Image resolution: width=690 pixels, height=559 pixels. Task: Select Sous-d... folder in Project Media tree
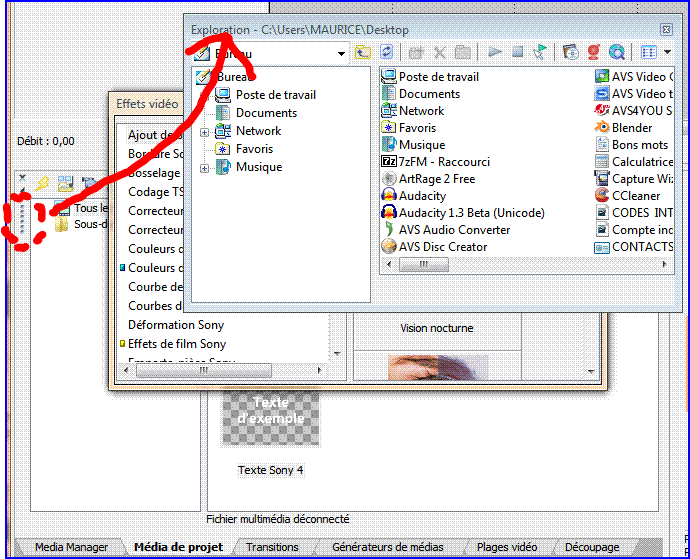pos(91,224)
